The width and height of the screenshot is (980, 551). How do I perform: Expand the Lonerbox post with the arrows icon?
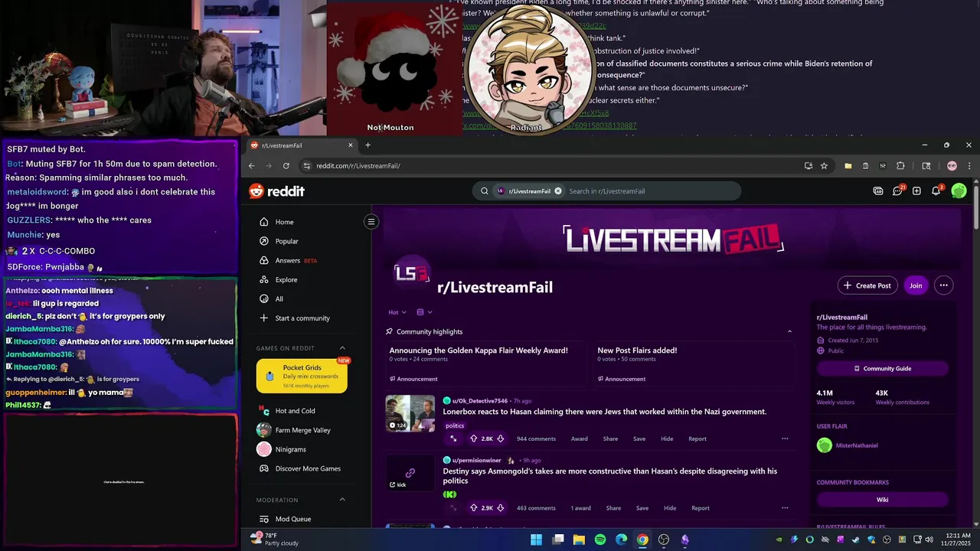[453, 439]
